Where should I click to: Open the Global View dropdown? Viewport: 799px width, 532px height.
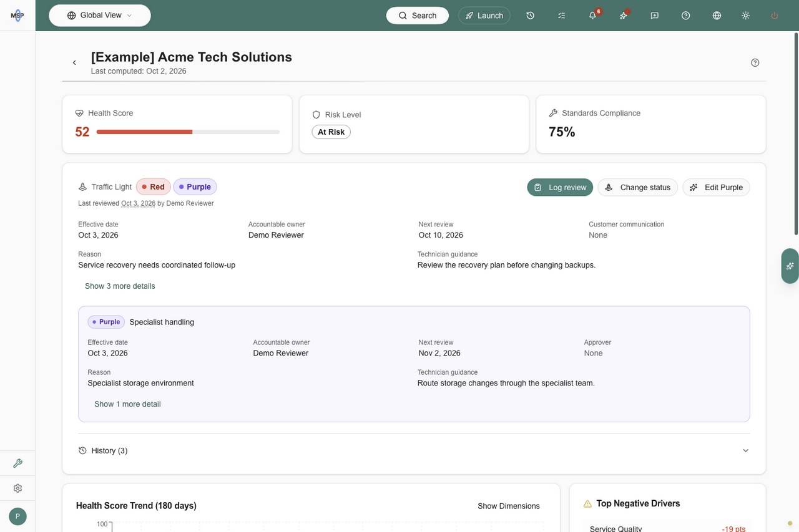coord(100,16)
